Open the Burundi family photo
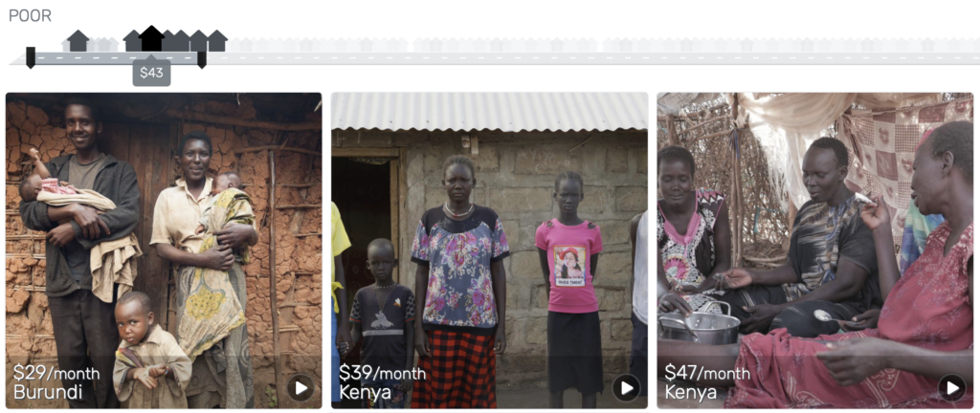 pos(164,250)
